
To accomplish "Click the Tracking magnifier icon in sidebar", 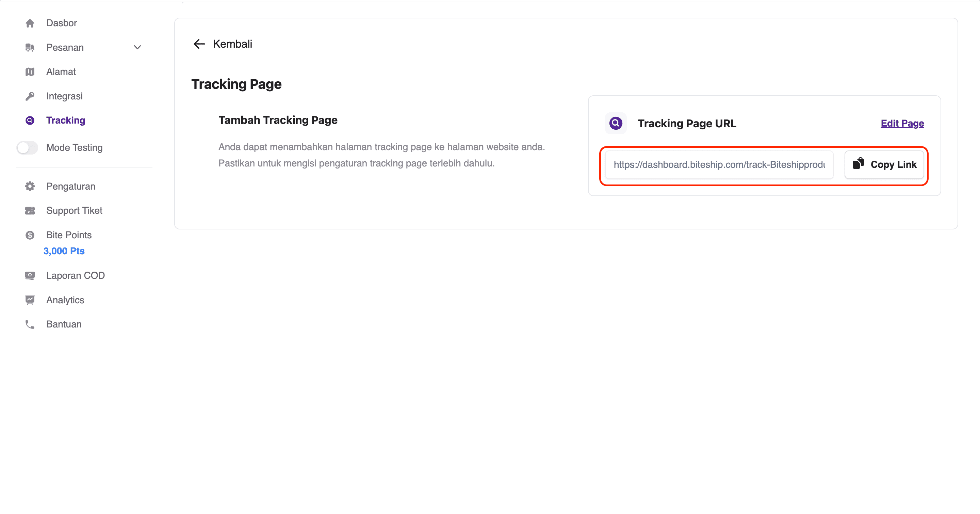I will 30,121.
